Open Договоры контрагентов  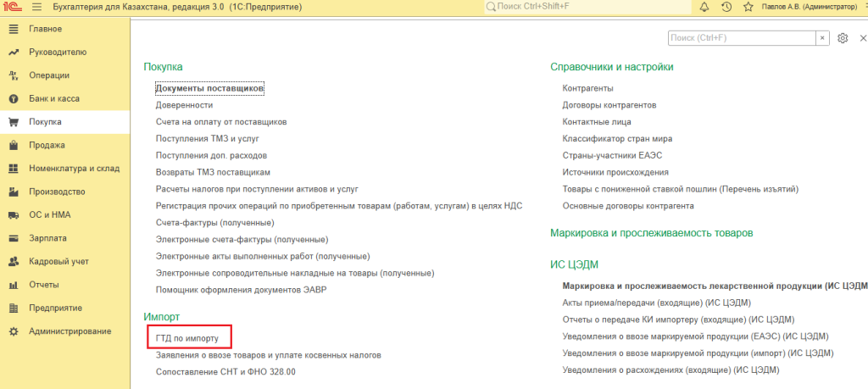point(609,104)
